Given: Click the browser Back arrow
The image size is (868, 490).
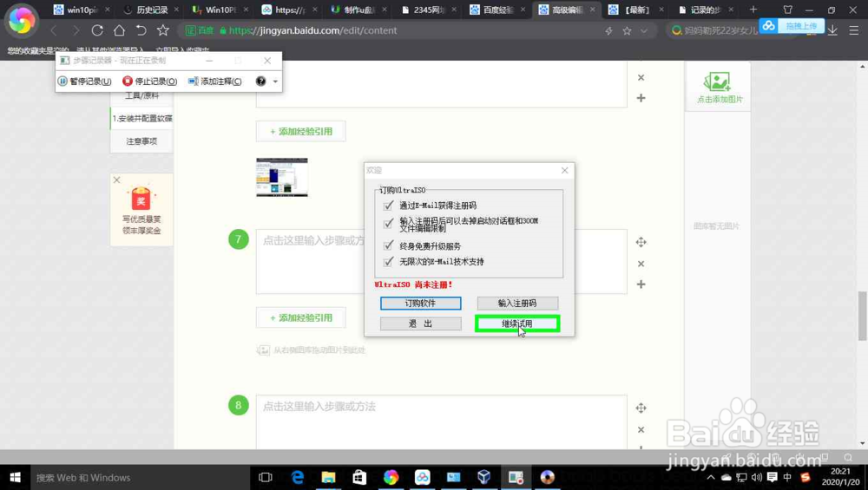Looking at the screenshot, I should [x=54, y=30].
